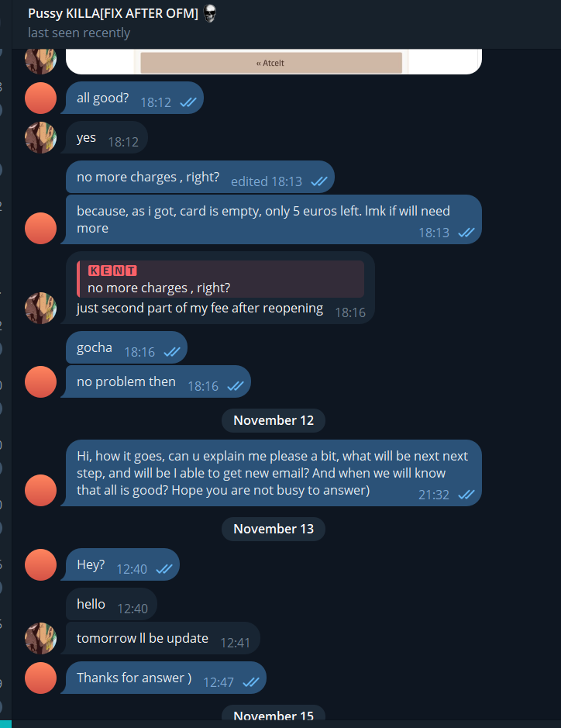Image resolution: width=561 pixels, height=728 pixels.
Task: Click orange avatar beside 'no problem then'
Action: (x=40, y=381)
